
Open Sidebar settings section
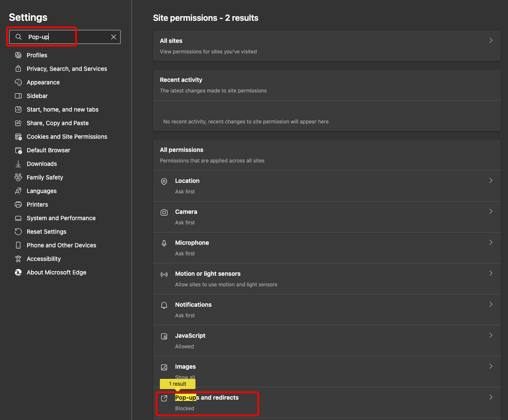click(37, 96)
